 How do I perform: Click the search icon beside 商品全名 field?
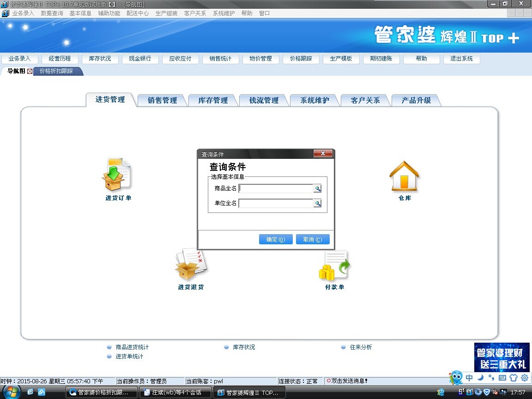point(318,188)
